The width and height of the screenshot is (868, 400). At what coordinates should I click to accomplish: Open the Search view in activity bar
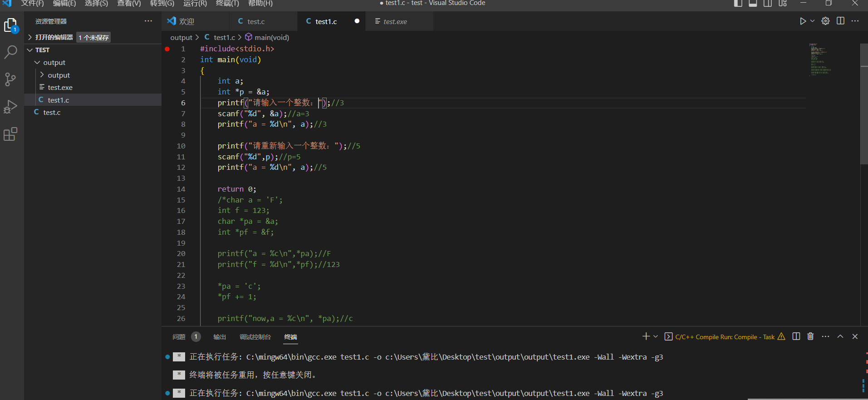pos(11,52)
